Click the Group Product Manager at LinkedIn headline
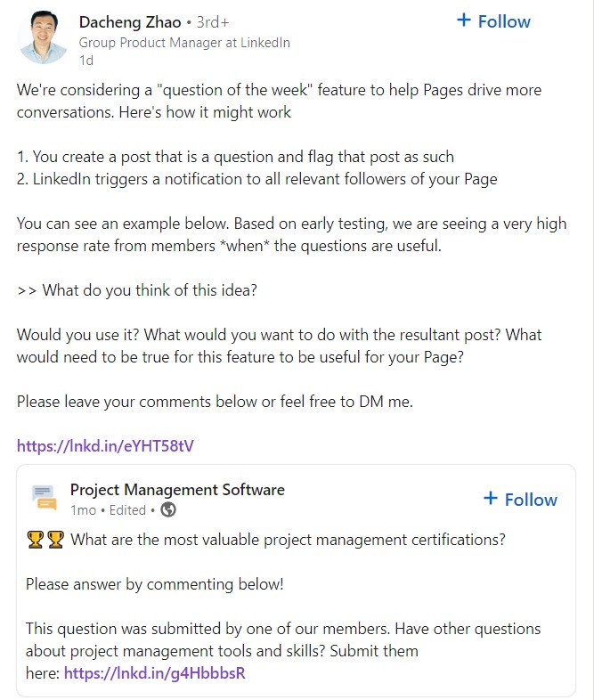This screenshot has height=700, width=594. (x=184, y=43)
